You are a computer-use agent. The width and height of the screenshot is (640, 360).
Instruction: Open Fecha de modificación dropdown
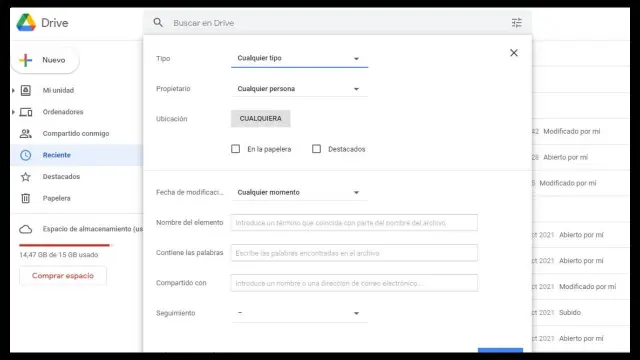click(299, 192)
